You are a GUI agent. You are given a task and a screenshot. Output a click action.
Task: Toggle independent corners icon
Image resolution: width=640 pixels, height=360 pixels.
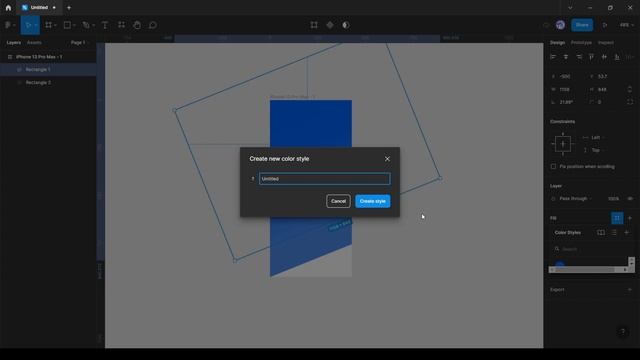point(630,102)
